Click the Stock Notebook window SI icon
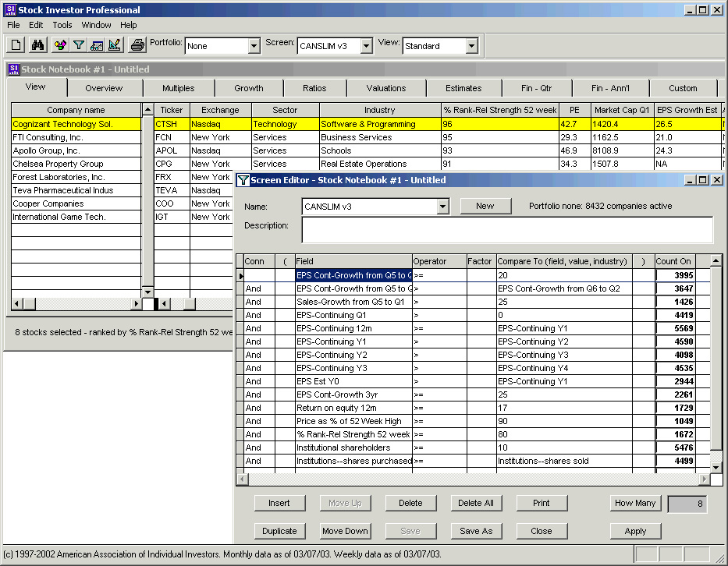728x566 pixels. pos(13,69)
